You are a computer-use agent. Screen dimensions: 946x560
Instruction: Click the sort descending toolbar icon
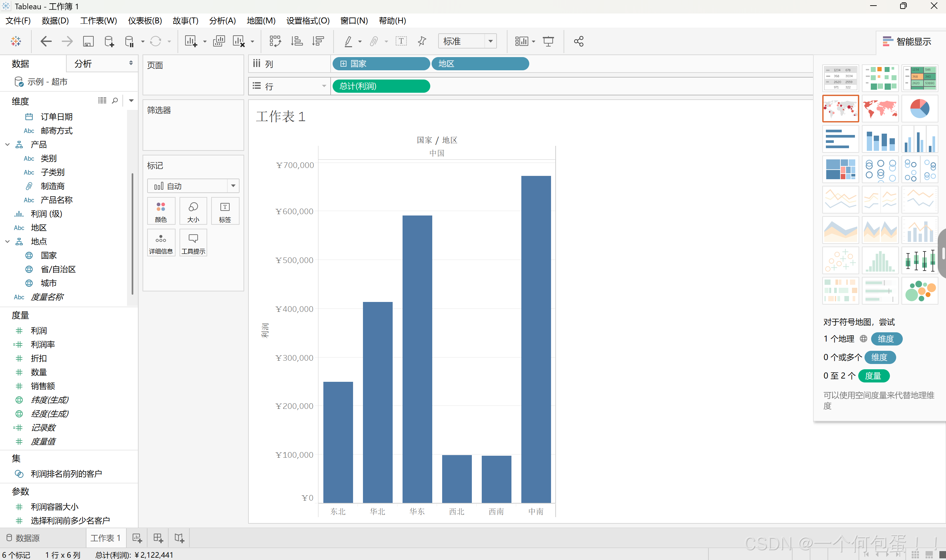[318, 41]
